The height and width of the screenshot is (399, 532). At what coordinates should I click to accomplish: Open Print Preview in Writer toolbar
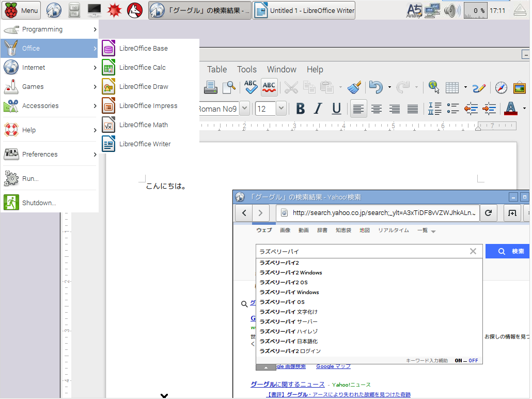pos(229,88)
